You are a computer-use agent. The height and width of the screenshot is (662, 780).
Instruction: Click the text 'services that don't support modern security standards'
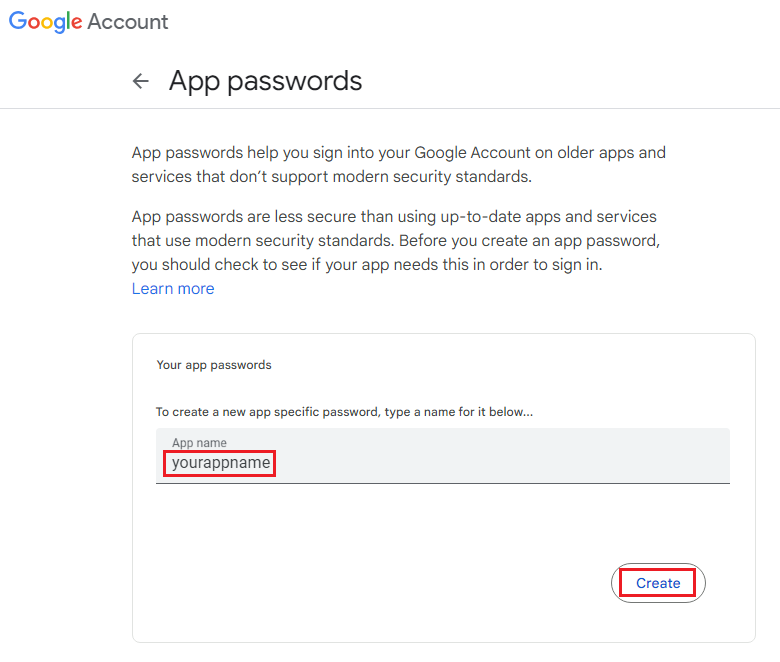pyautogui.click(x=331, y=177)
